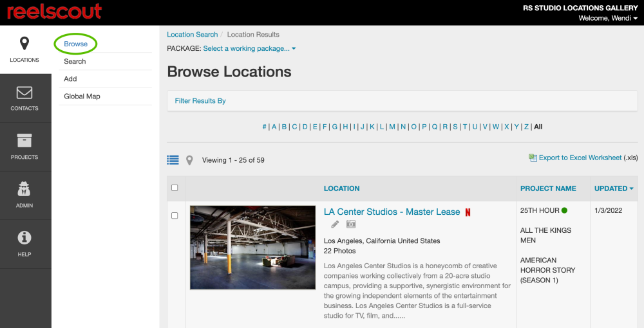Filter locations by letter W

click(496, 127)
